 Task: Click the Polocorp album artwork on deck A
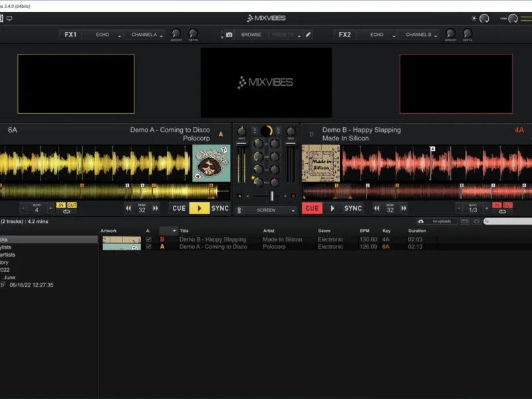[x=211, y=163]
